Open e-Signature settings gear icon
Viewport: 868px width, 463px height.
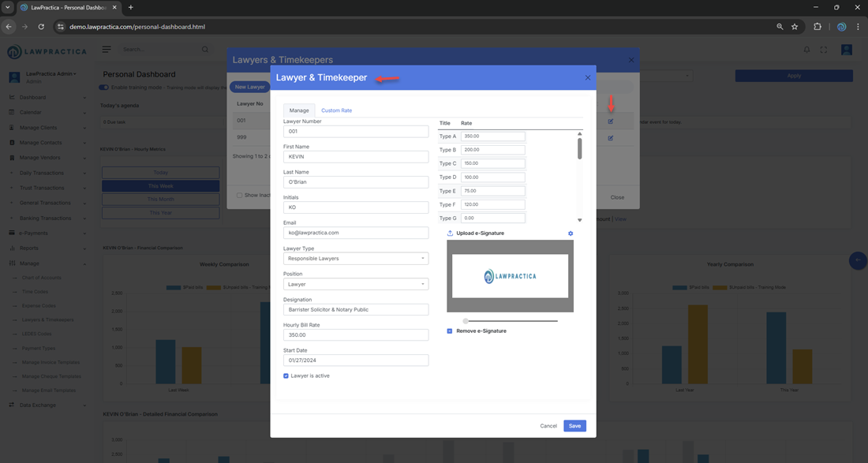coord(571,233)
